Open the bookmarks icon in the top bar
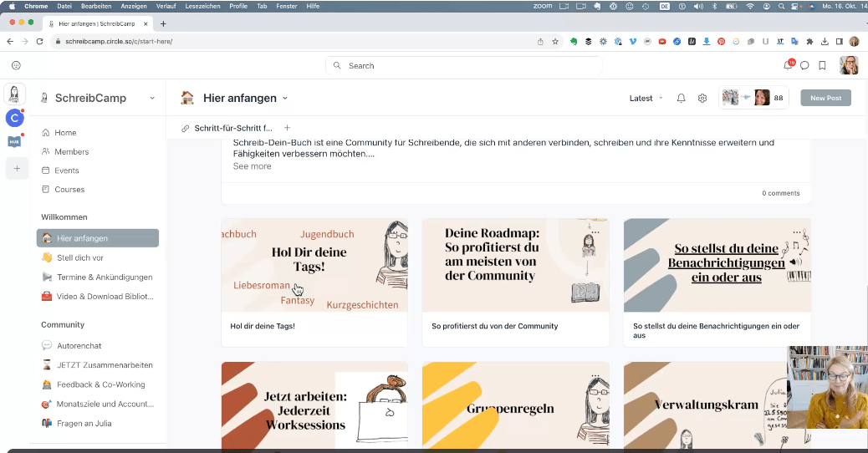The image size is (868, 453). [x=823, y=65]
